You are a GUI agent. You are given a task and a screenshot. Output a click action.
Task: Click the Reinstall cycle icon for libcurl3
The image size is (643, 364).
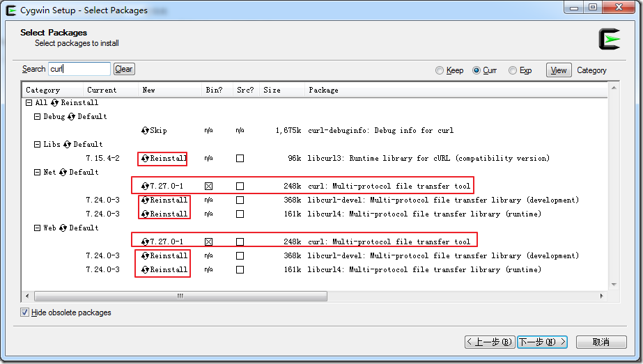point(145,158)
